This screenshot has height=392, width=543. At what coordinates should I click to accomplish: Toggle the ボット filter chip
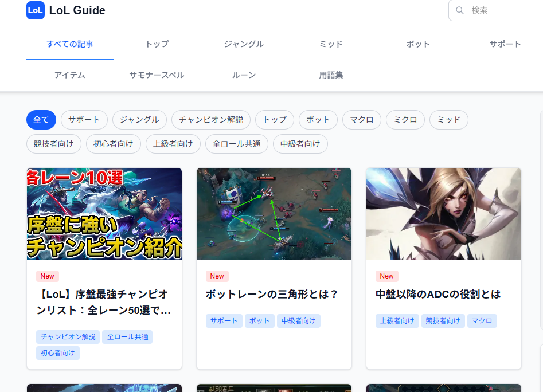pyautogui.click(x=318, y=120)
